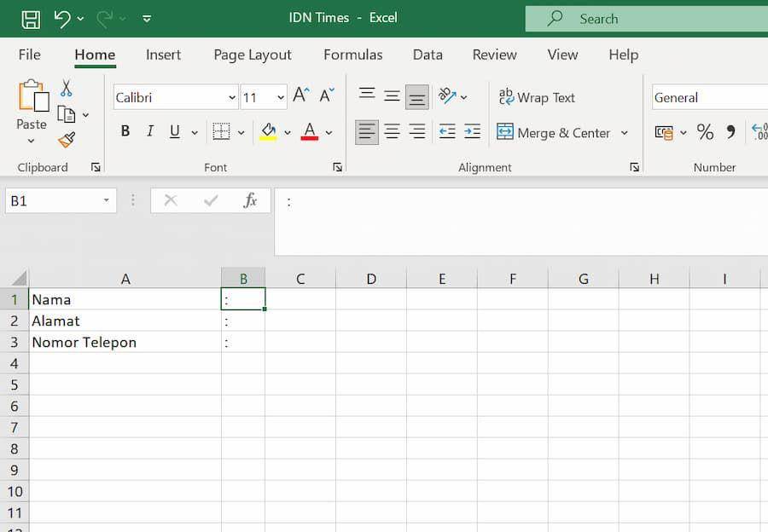Select the cell containing Nomor Telepon
This screenshot has height=532, width=768.
125,342
